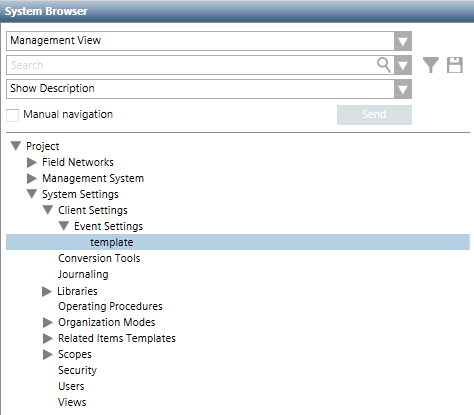Expand the Management System node
This screenshot has width=474, height=415.
32,178
